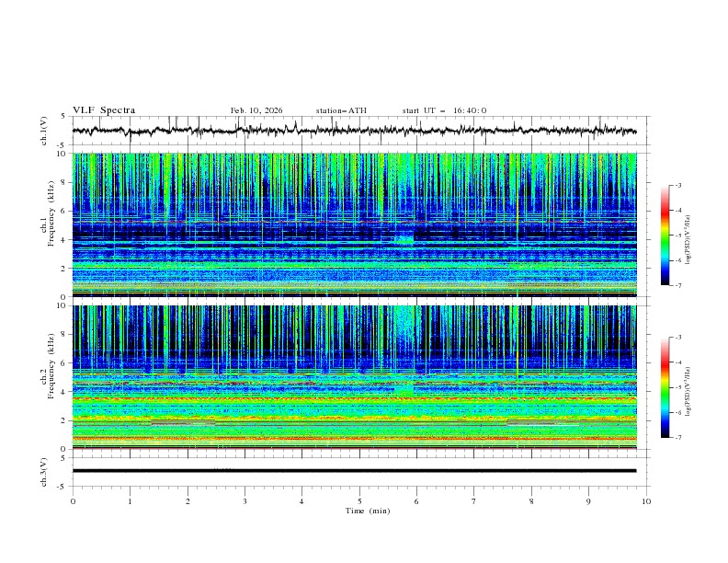Click the '10' kHz tick of ch.2 spectrogram
The height and width of the screenshot is (563, 728).
tap(63, 305)
